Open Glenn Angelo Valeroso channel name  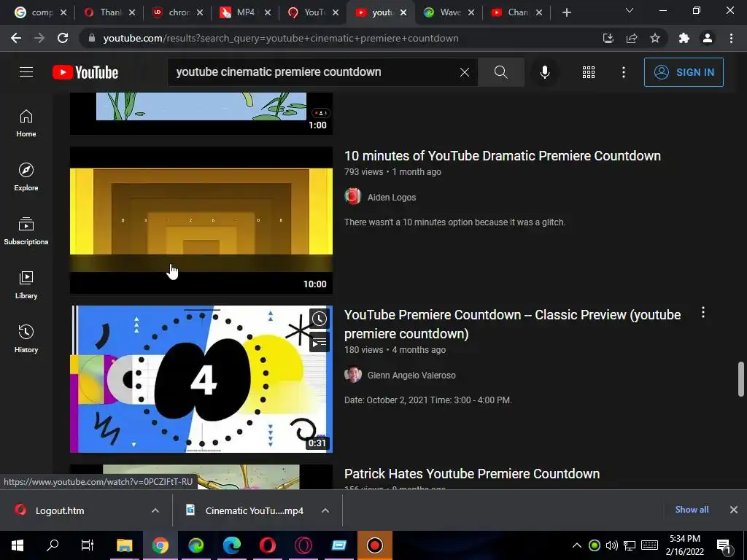point(411,376)
